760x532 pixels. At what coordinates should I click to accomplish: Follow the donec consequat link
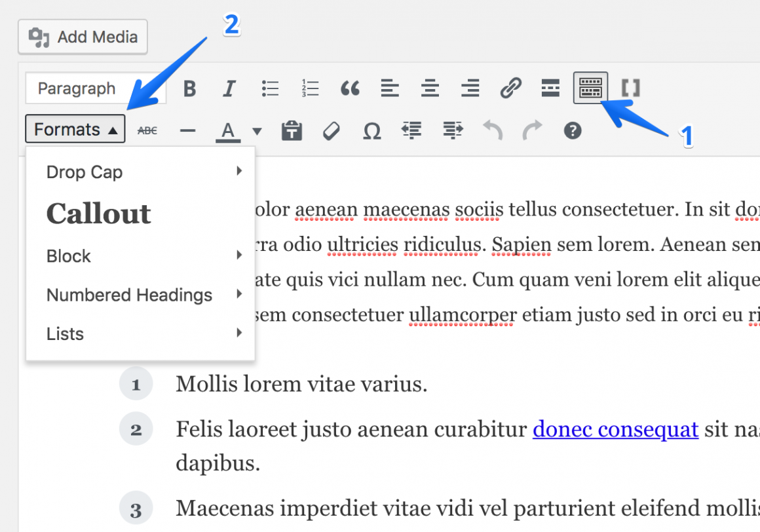(x=615, y=429)
